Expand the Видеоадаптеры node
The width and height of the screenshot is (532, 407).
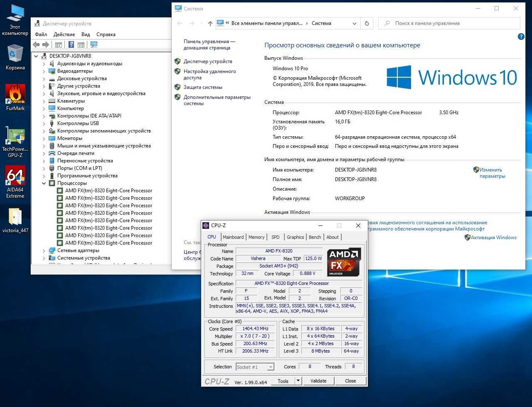click(44, 71)
